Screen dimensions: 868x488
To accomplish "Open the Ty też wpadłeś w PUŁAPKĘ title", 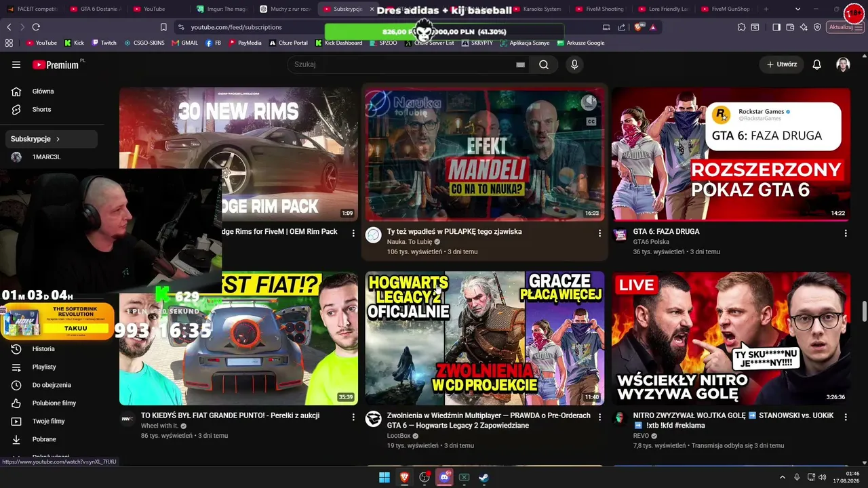I will 454,232.
